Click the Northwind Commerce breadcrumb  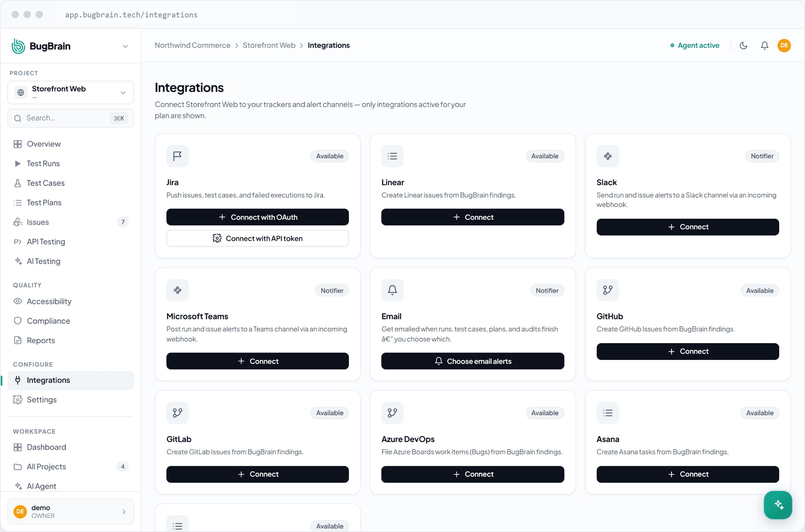pyautogui.click(x=192, y=46)
